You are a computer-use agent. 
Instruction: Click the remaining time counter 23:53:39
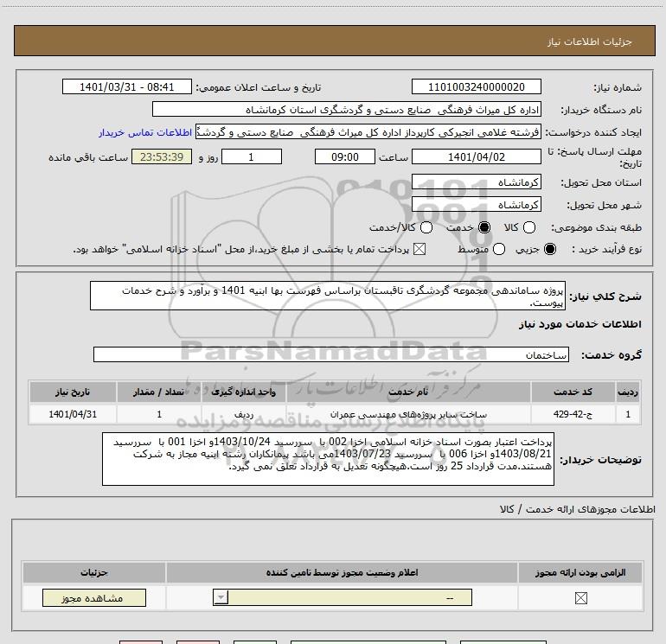162,156
